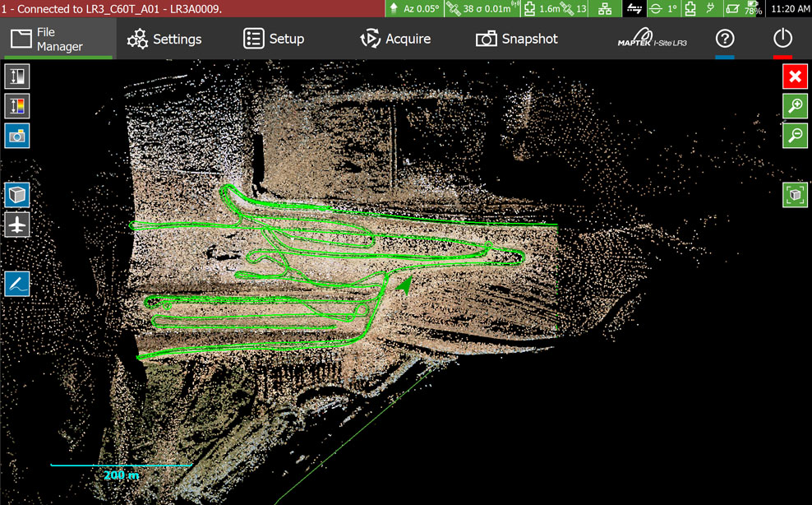Click the scanner icon beside the power plug
The image size is (812, 505).
coord(690,8)
